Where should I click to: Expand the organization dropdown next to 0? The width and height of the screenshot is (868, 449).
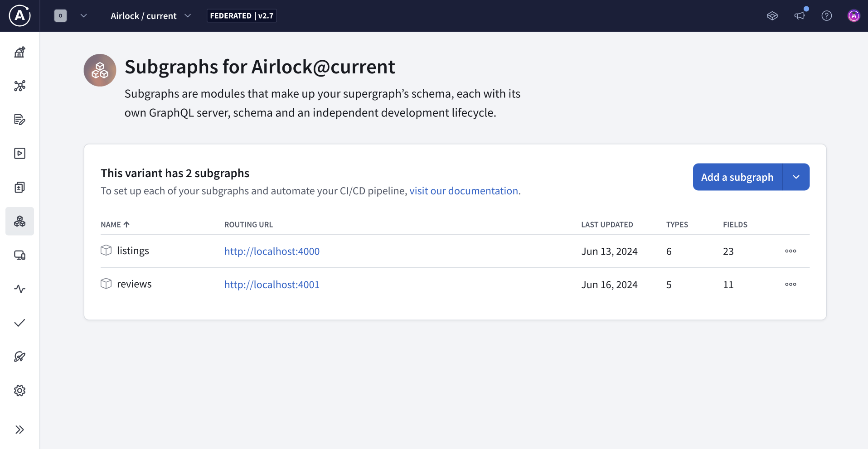pyautogui.click(x=83, y=15)
